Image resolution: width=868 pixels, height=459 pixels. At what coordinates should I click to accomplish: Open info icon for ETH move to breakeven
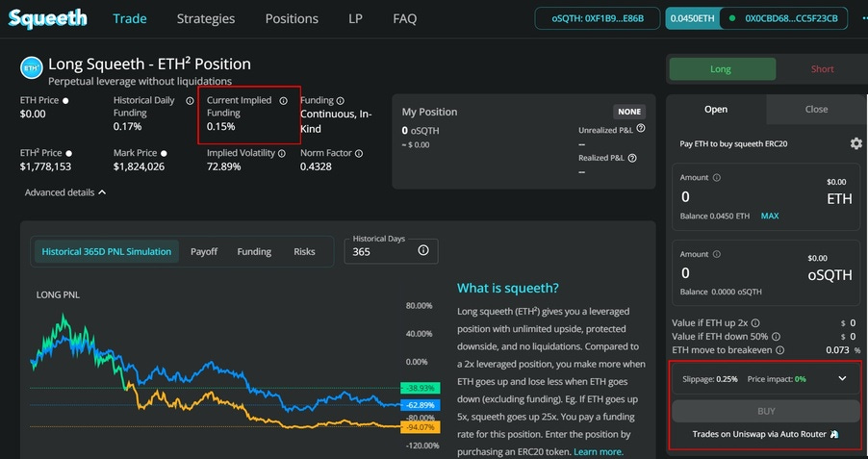(x=780, y=350)
